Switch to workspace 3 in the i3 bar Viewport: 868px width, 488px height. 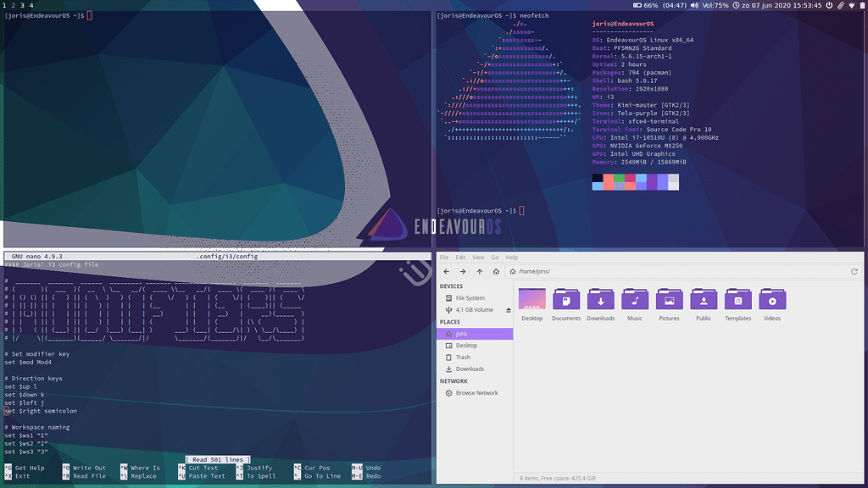tap(22, 4)
